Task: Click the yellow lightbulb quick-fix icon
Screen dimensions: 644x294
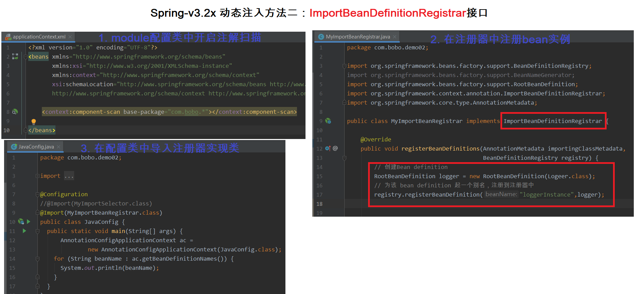Action: pyautogui.click(x=34, y=122)
